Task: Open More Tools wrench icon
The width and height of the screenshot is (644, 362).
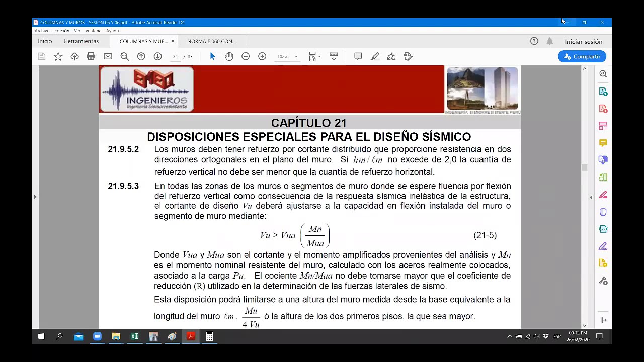Action: tap(603, 281)
